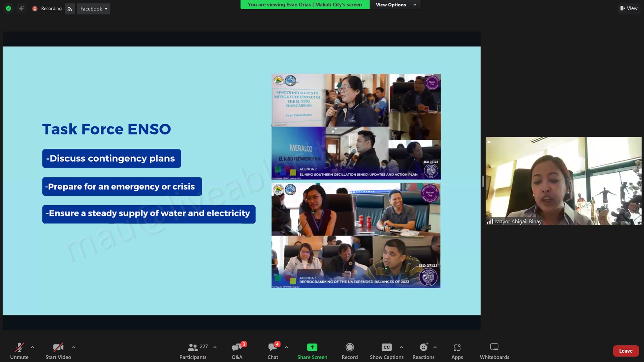Click the Agenda 3 reprogramming photo collage

356,236
